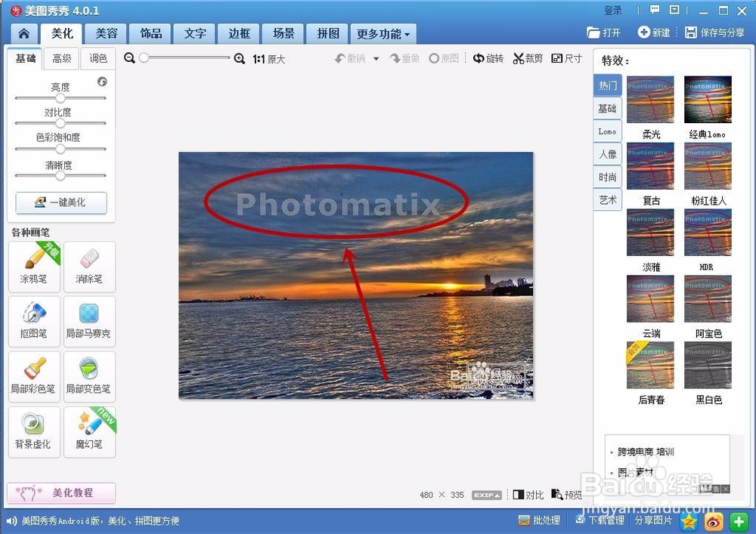Viewport: 756px width, 534px height.
Task: Apply the 经典lomo effect thumbnail
Action: [708, 99]
